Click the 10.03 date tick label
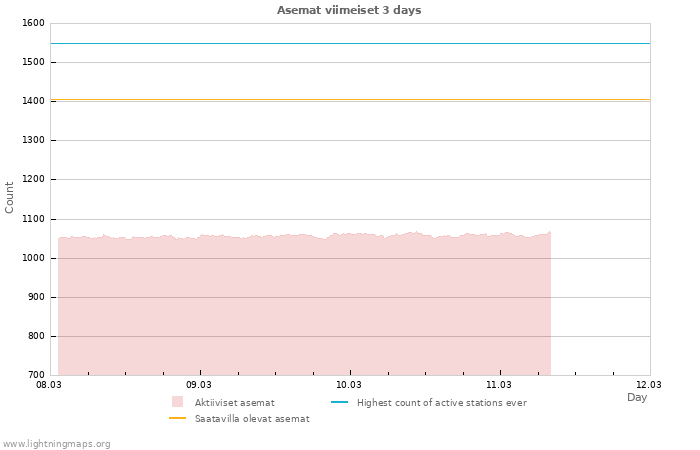 349,384
